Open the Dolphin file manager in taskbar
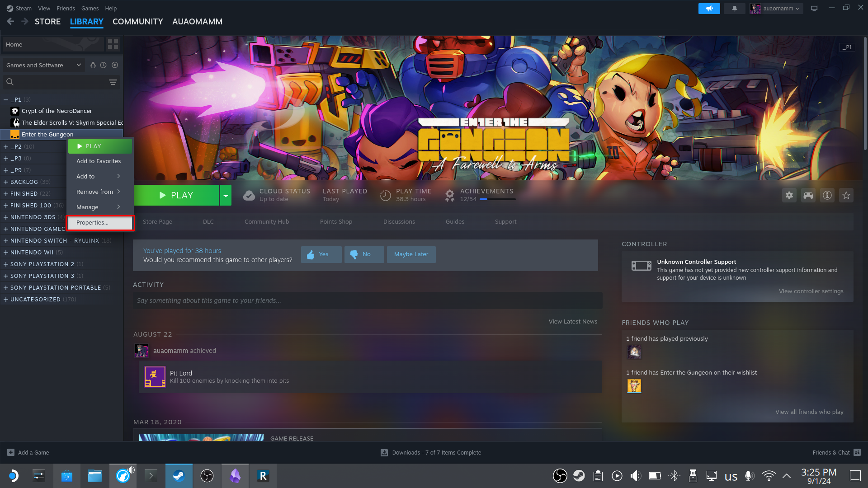 95,476
